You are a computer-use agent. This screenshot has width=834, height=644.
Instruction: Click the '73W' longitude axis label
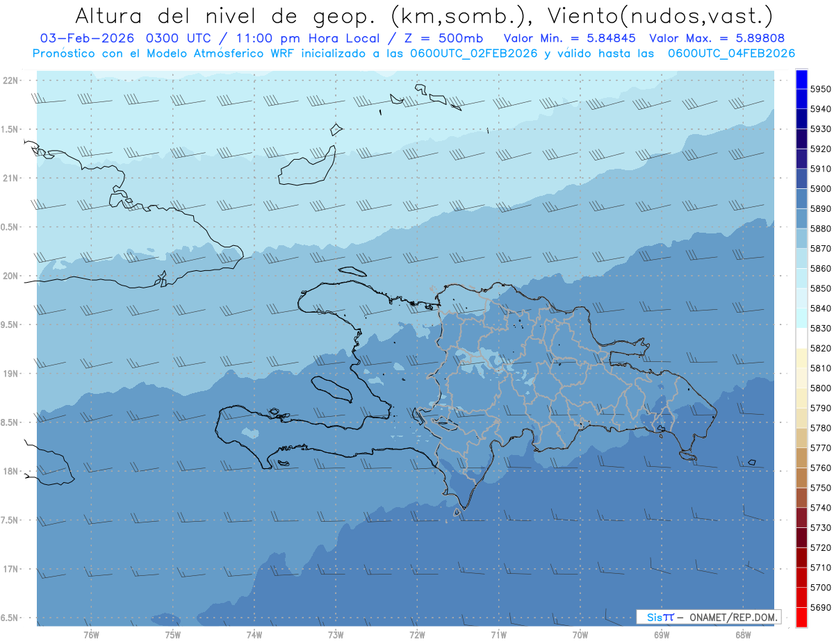(x=336, y=635)
